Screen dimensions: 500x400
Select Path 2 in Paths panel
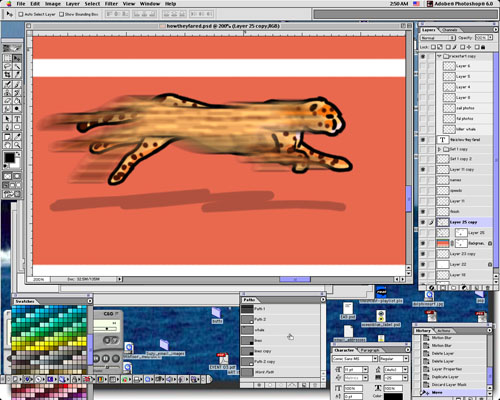(280, 319)
